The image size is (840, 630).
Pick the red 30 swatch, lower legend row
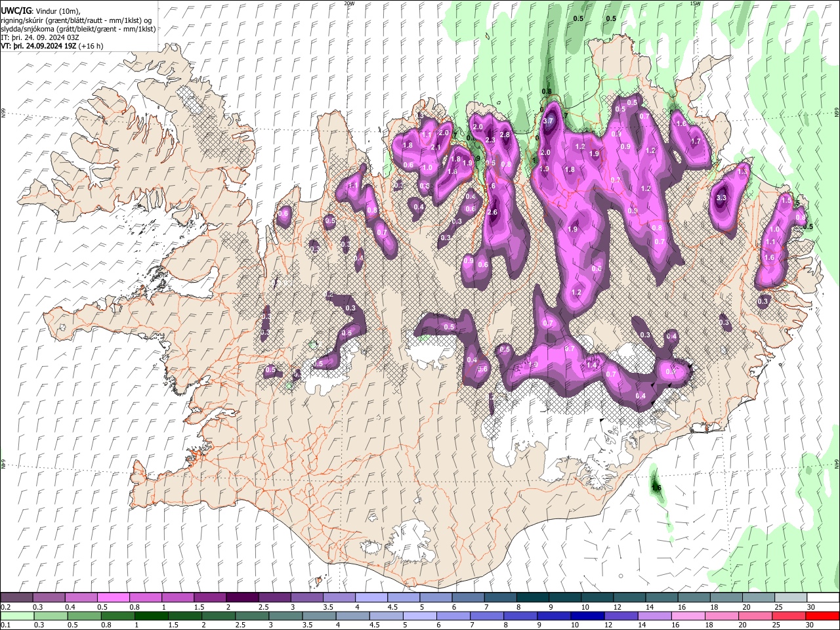tap(822, 616)
